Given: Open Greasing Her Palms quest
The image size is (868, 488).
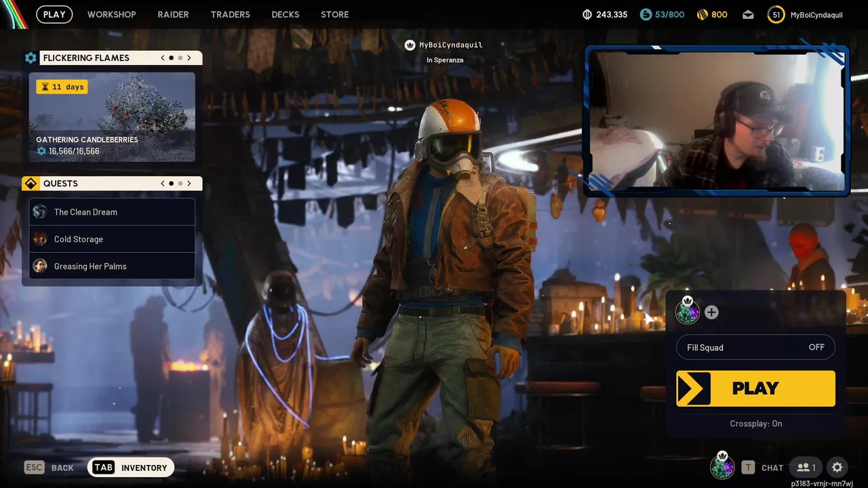Looking at the screenshot, I should [x=112, y=266].
